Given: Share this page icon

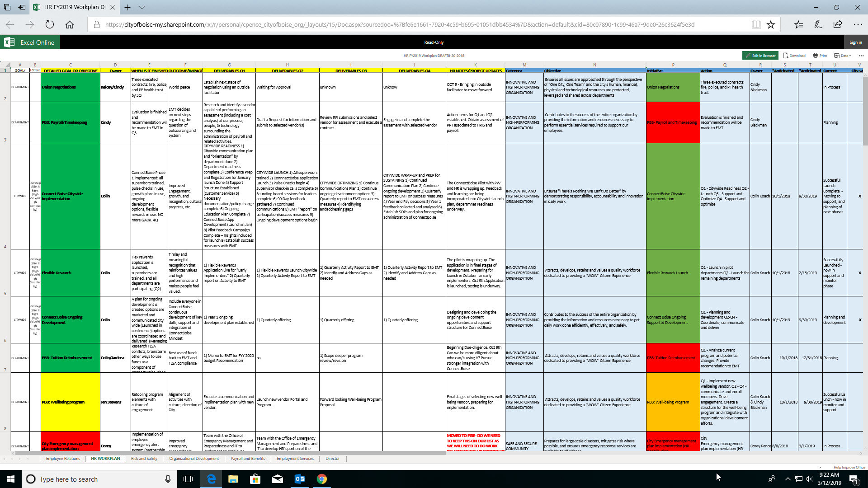Looking at the screenshot, I should (838, 24).
